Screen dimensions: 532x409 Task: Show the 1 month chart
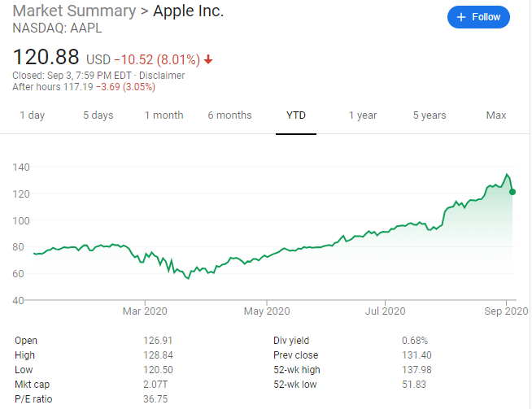point(164,115)
